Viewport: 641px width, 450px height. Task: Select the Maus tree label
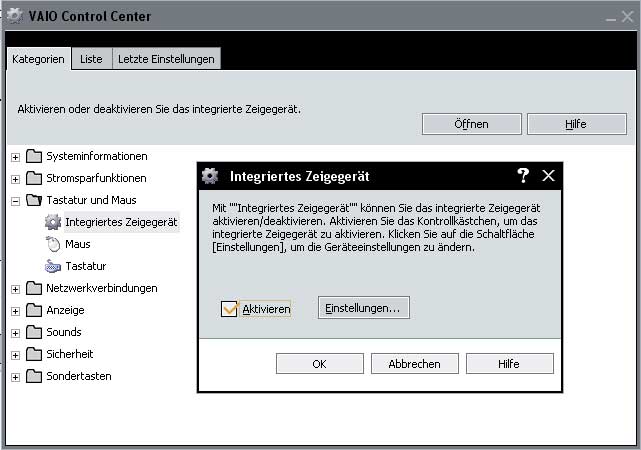[x=78, y=244]
